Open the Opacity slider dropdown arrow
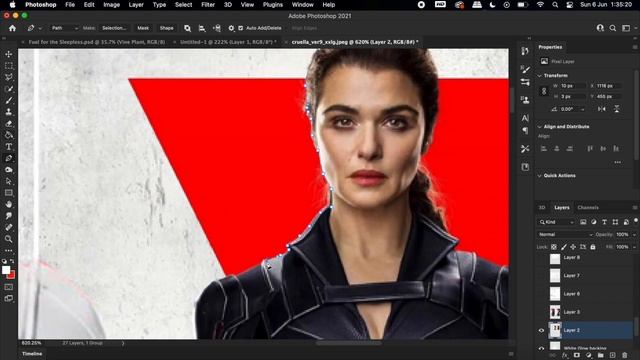Screen dimensions: 640x360 (634, 235)
